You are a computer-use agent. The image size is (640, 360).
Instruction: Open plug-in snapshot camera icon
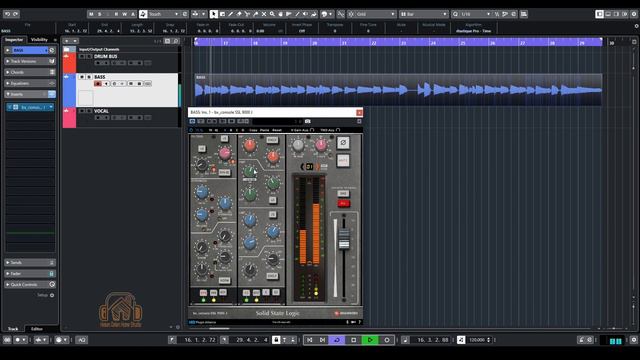[x=308, y=121]
